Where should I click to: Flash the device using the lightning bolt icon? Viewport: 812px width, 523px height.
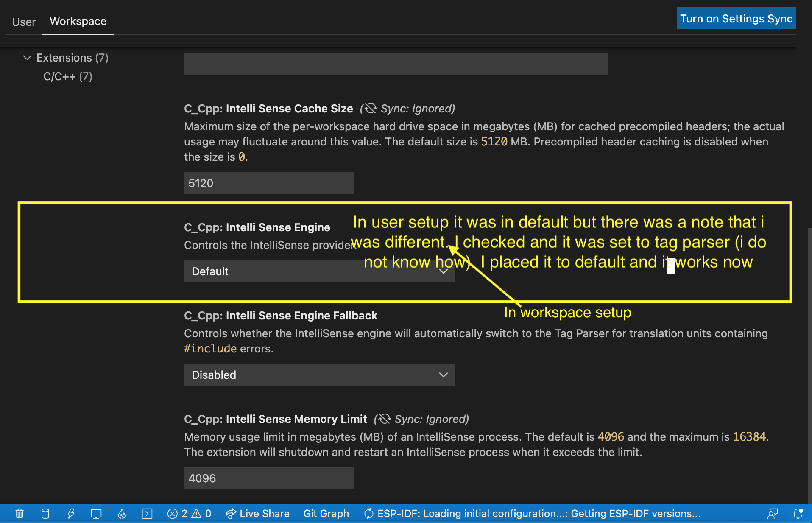(71, 513)
